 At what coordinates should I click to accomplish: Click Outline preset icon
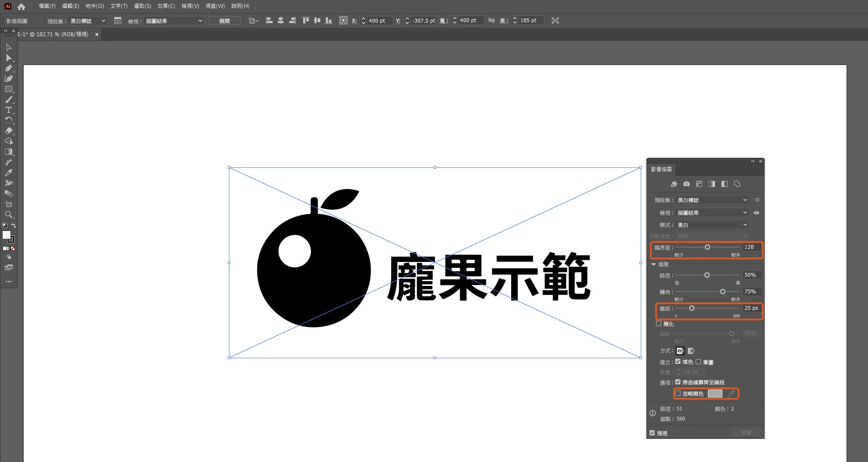(737, 184)
